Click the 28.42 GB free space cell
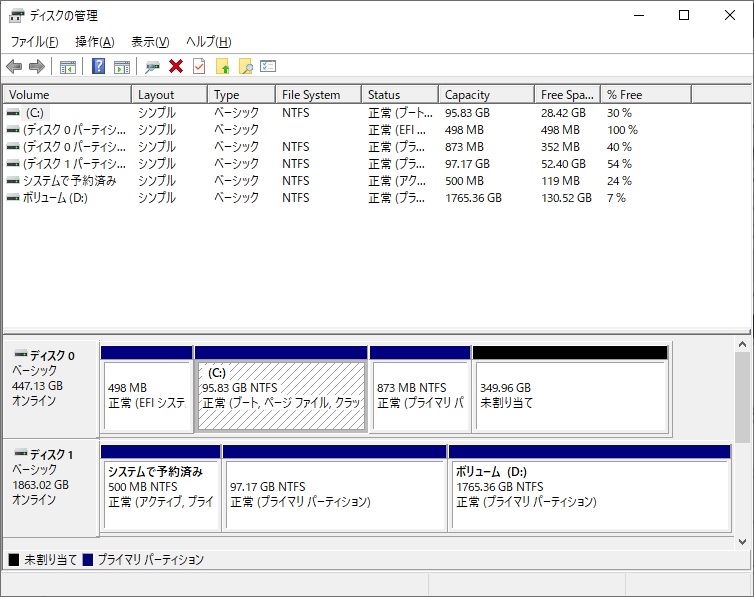 [563, 113]
